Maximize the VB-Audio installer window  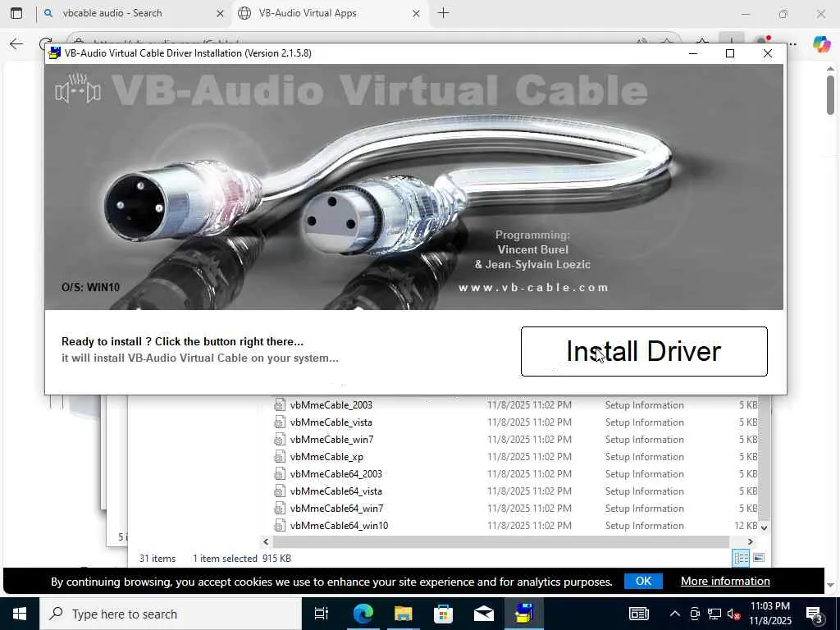pyautogui.click(x=729, y=53)
